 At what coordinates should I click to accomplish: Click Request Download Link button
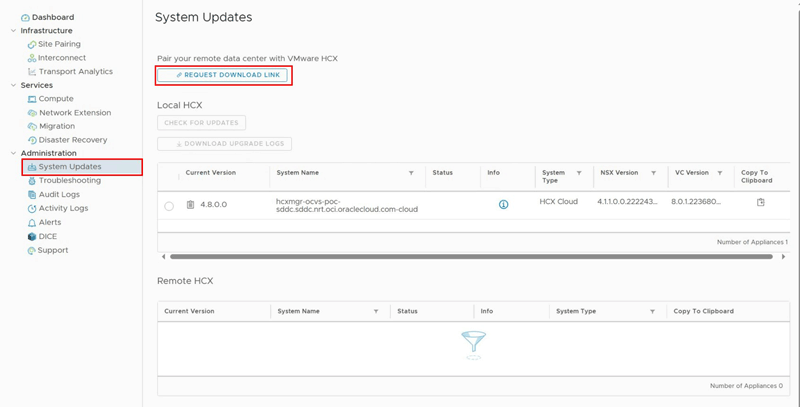(224, 75)
